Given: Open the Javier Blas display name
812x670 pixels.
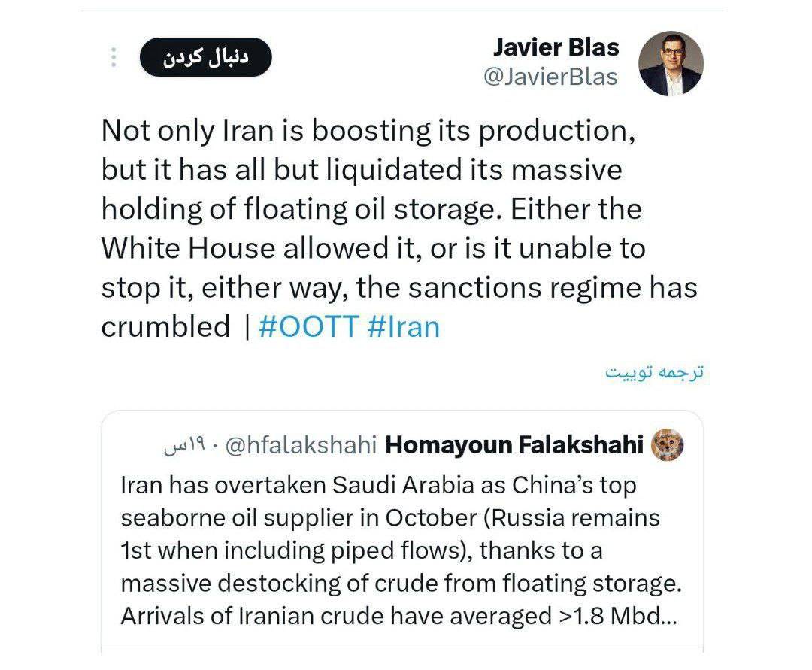Looking at the screenshot, I should pyautogui.click(x=556, y=48).
